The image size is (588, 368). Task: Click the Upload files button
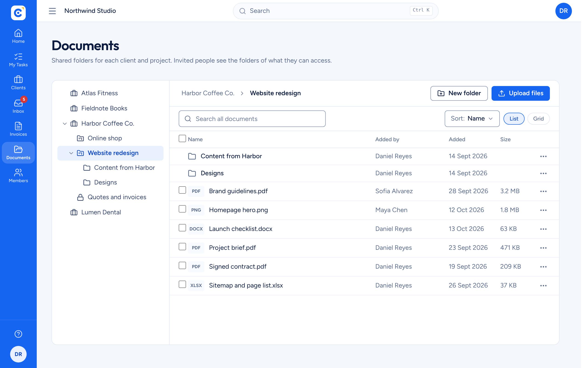tap(520, 93)
